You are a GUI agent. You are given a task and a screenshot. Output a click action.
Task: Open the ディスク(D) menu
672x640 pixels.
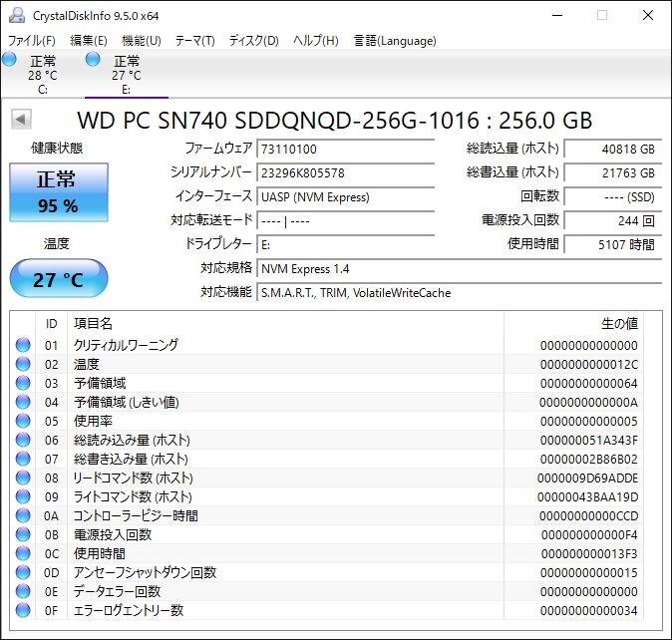(253, 41)
